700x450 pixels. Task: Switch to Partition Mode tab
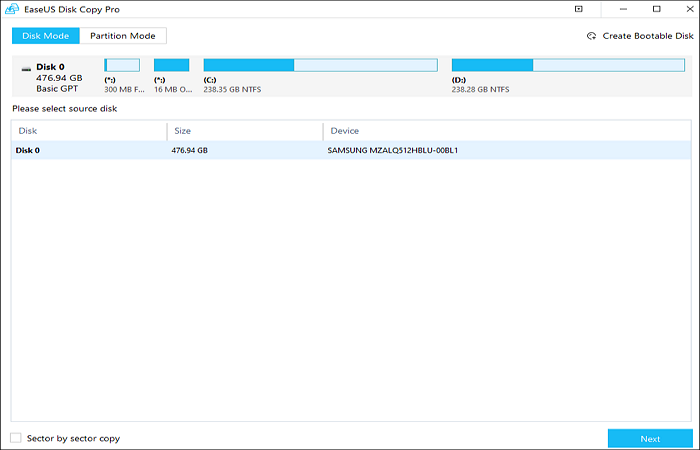tap(123, 36)
